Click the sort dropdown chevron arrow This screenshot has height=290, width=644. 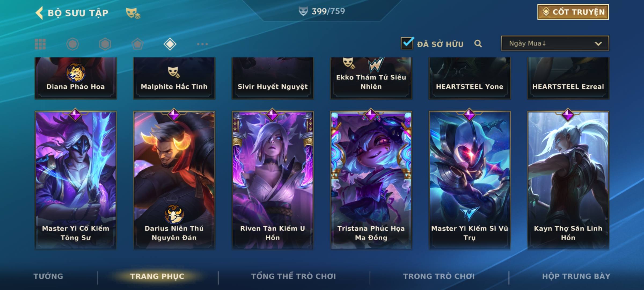(x=598, y=44)
